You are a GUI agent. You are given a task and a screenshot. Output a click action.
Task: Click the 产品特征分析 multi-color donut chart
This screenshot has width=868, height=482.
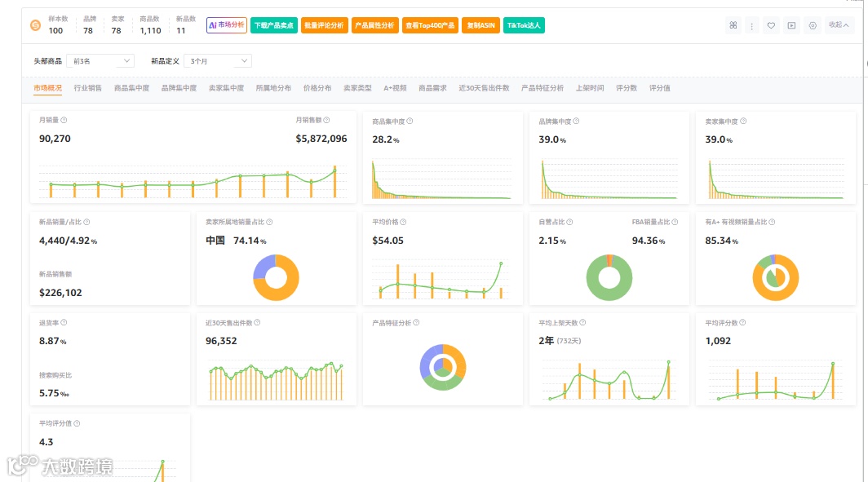(x=443, y=368)
